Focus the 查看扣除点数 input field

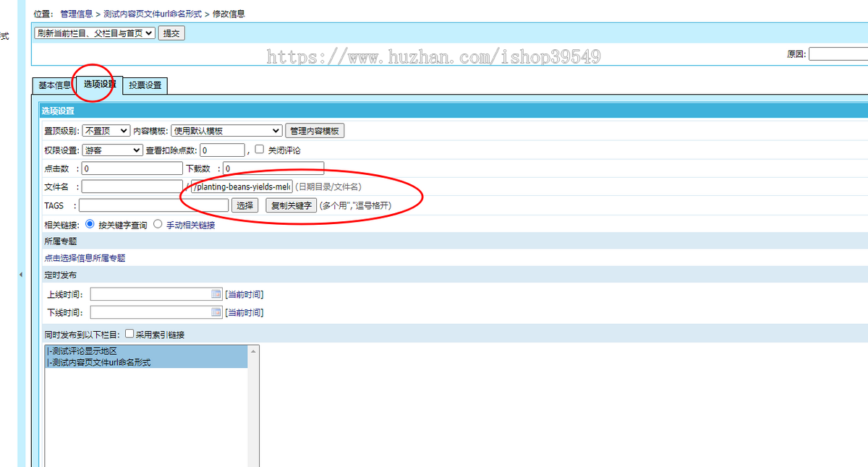[x=223, y=150]
